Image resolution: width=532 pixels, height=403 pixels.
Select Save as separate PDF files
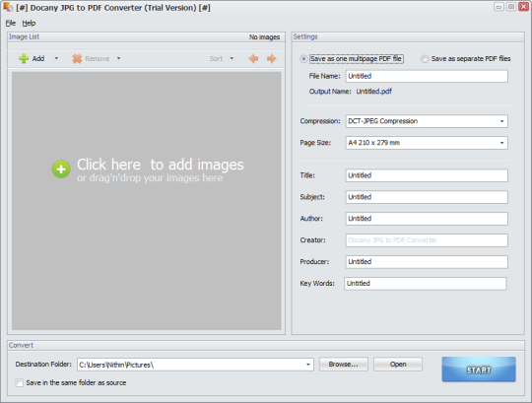425,59
